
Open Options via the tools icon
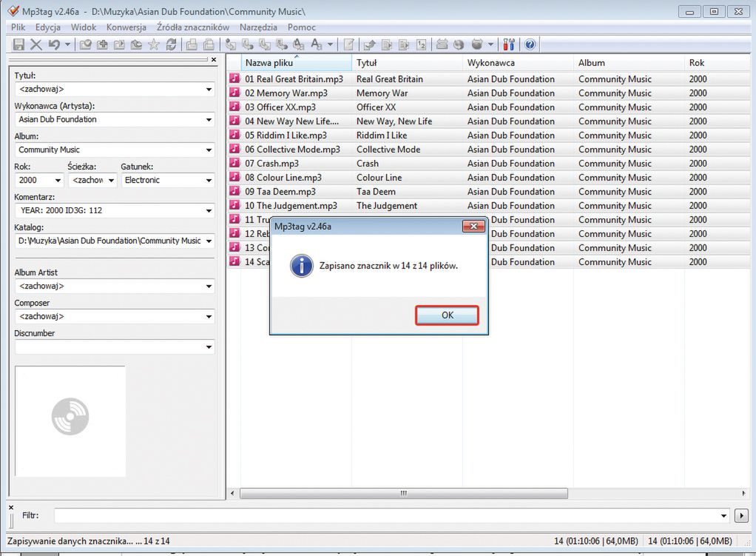(x=509, y=45)
